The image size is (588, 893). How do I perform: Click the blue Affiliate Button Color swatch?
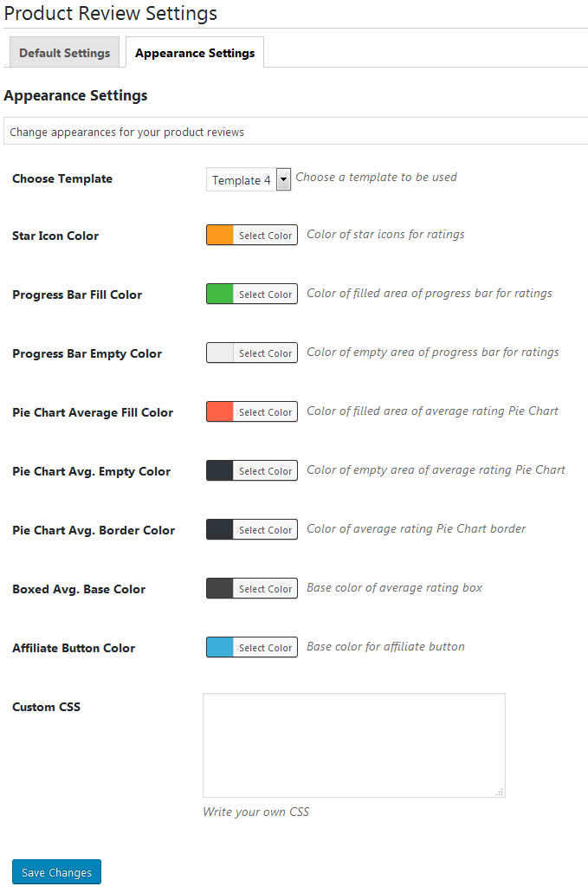click(220, 647)
